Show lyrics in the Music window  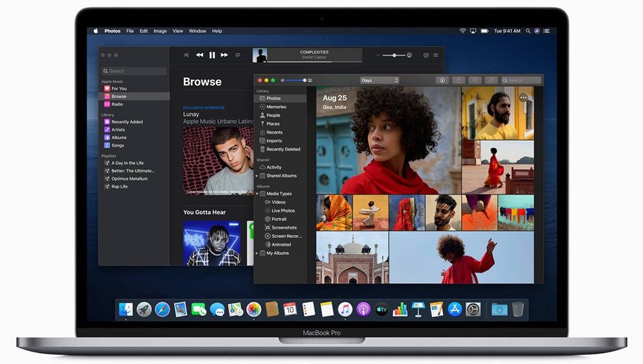426,55
